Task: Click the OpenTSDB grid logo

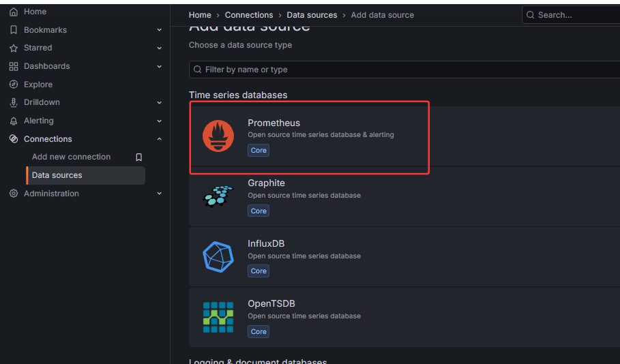Action: coord(218,318)
